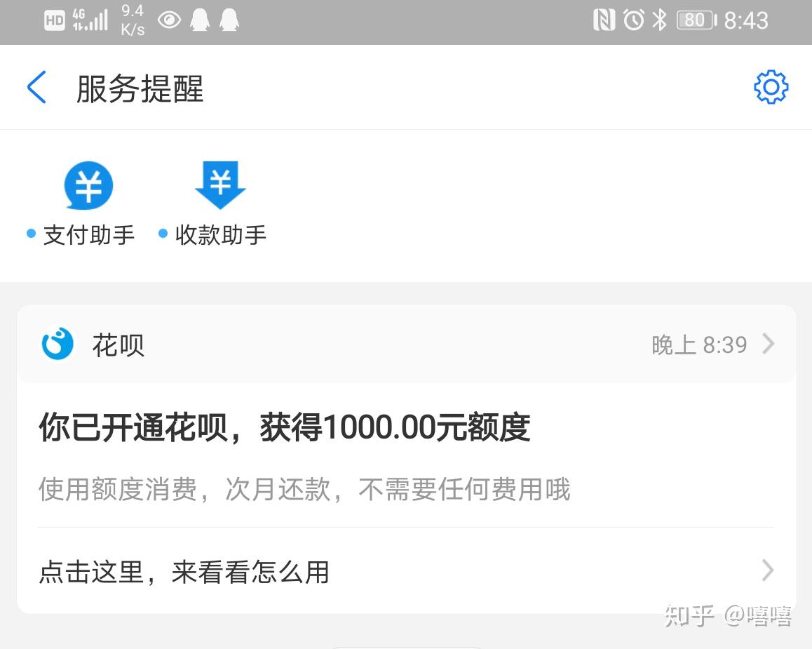Tap the NFC status icon

pos(604,21)
